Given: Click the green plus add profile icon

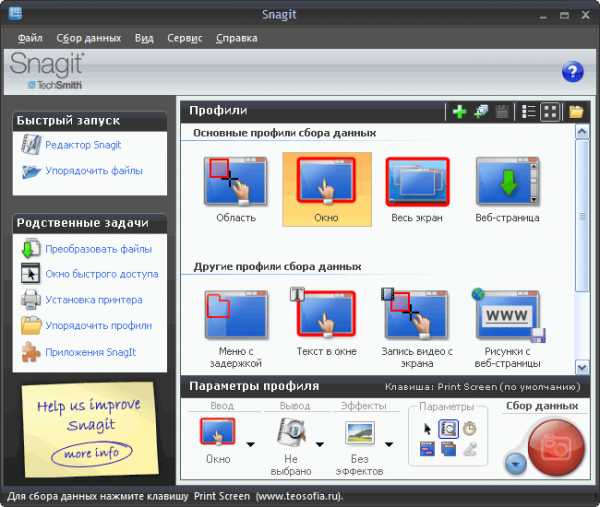Looking at the screenshot, I should pos(459,112).
